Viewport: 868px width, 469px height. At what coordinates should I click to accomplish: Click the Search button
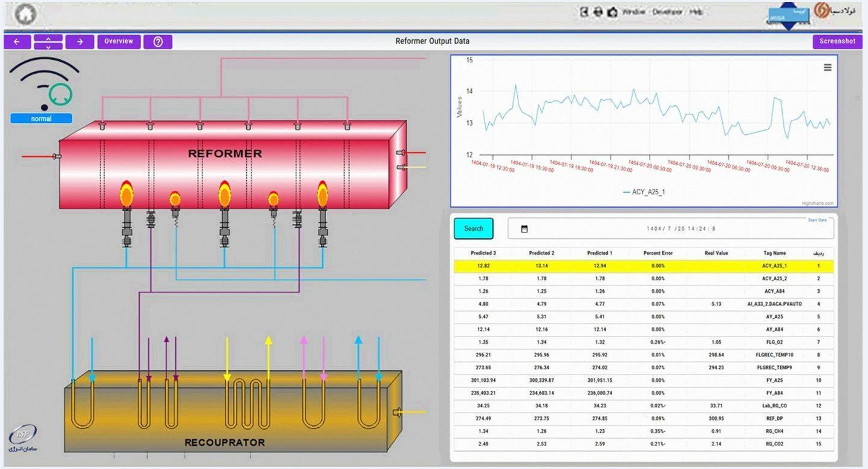(x=474, y=228)
